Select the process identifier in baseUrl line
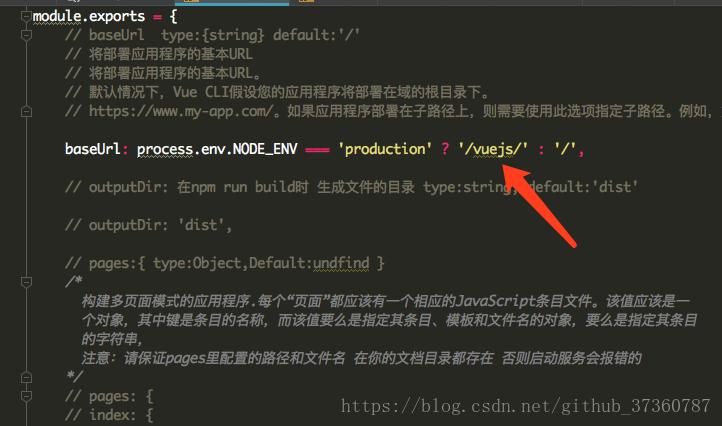Image resolution: width=722 pixels, height=426 pixels. [x=165, y=149]
